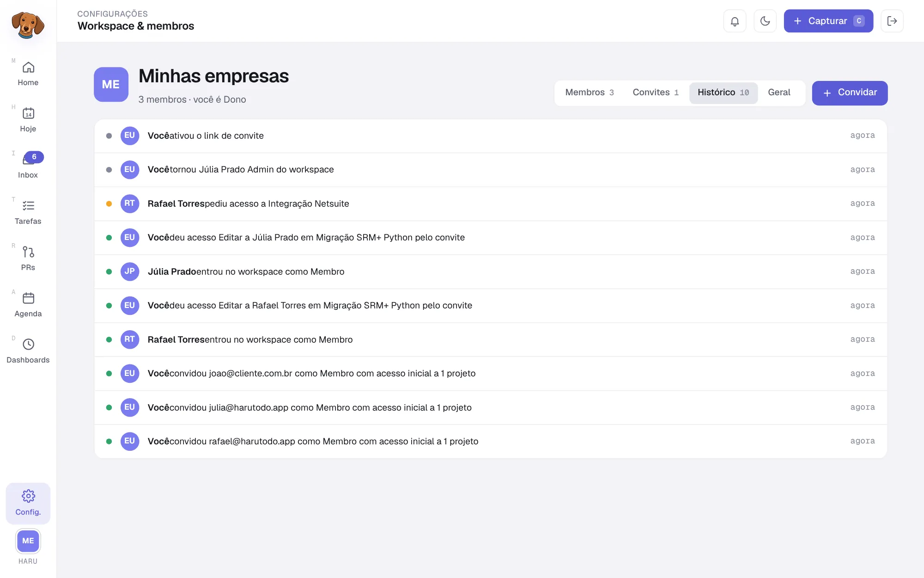The width and height of the screenshot is (924, 578).
Task: Toggle dark mode moon icon
Action: pyautogui.click(x=765, y=21)
